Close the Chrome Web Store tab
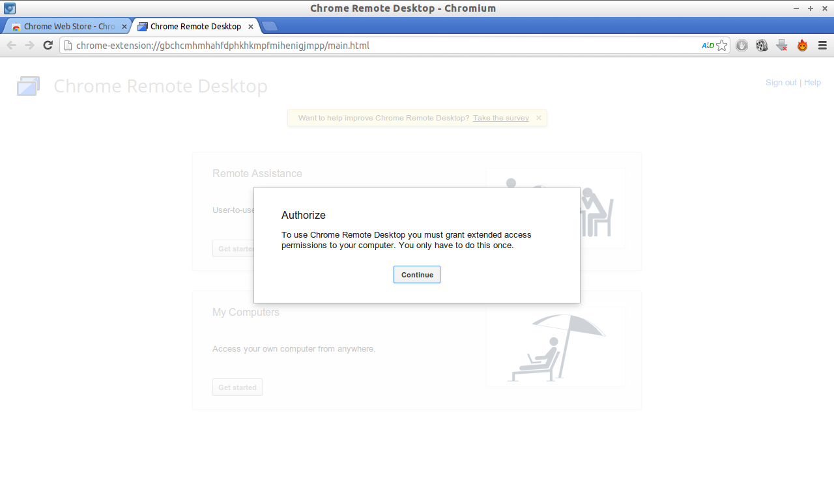The width and height of the screenshot is (834, 504). pos(124,27)
